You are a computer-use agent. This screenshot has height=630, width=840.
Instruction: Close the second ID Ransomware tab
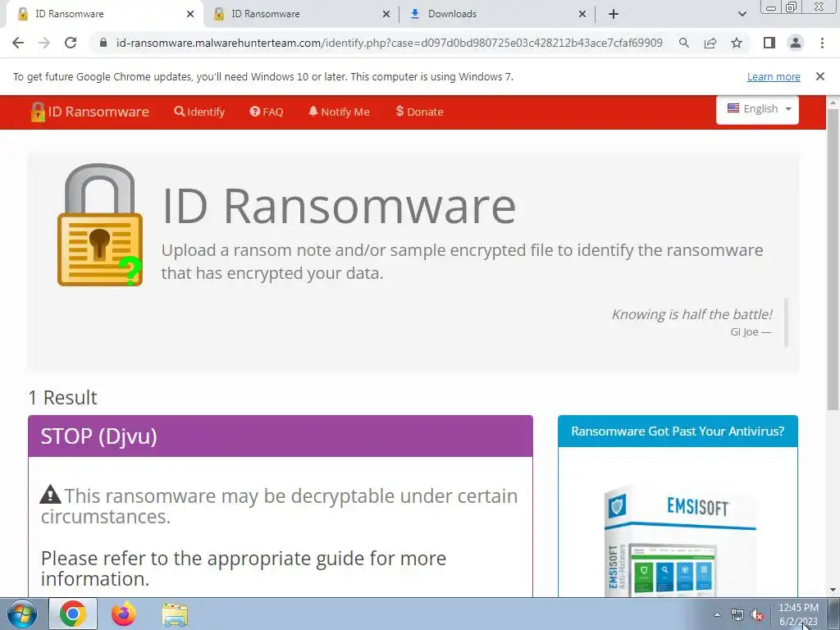[386, 14]
